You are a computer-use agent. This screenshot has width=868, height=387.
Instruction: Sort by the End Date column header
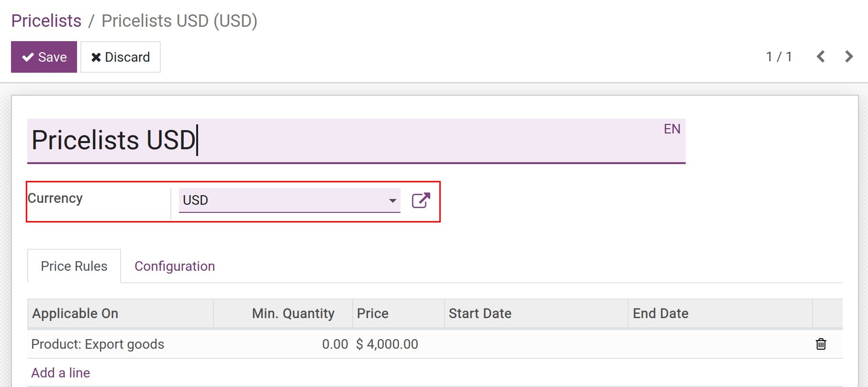point(720,313)
